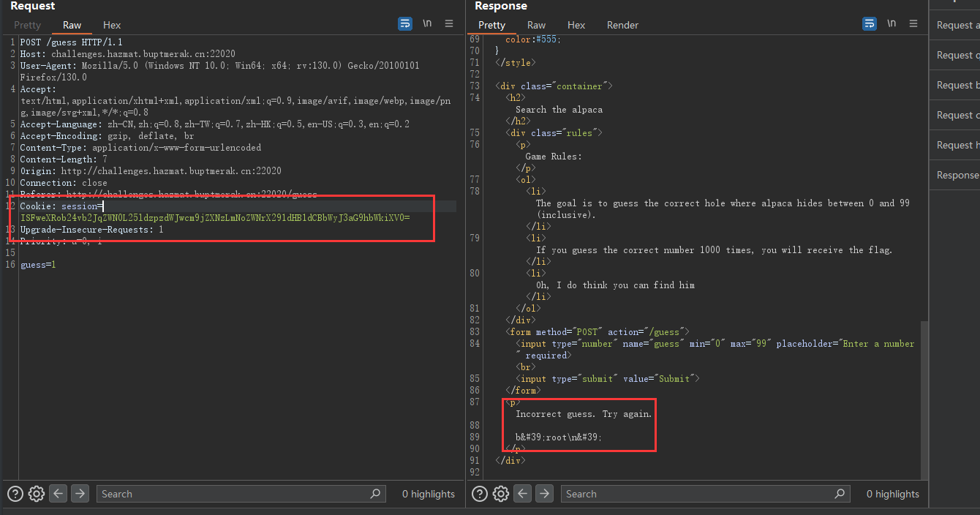Switch Response view to Pretty tab
980x515 pixels.
[492, 25]
